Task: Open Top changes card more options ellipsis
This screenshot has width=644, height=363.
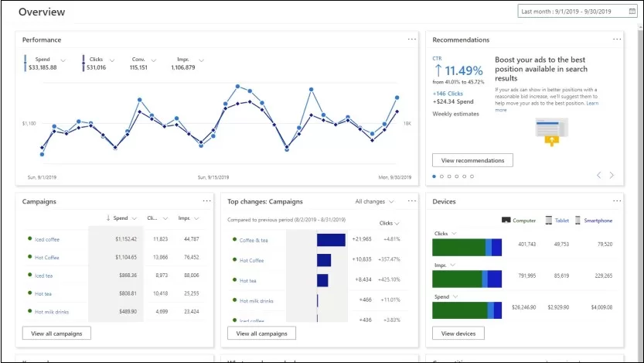Action: tap(411, 200)
